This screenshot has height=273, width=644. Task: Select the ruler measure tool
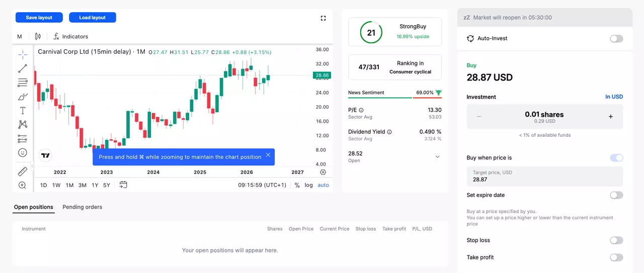[23, 171]
